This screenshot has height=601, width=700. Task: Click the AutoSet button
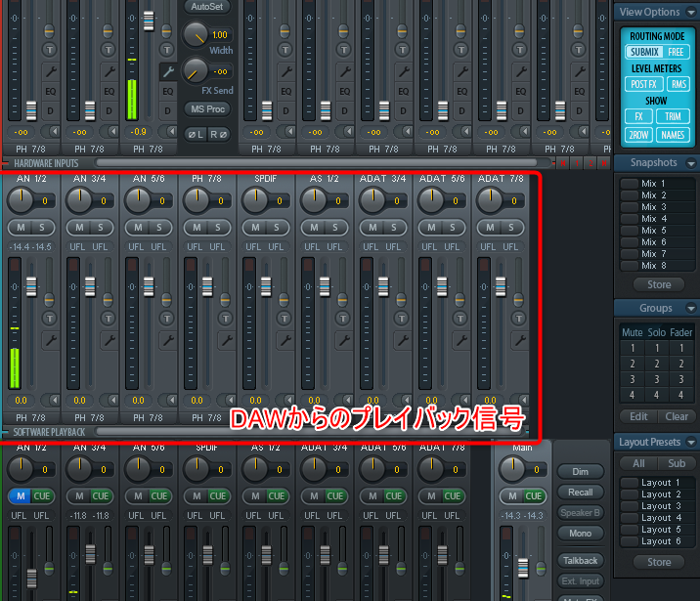click(207, 6)
